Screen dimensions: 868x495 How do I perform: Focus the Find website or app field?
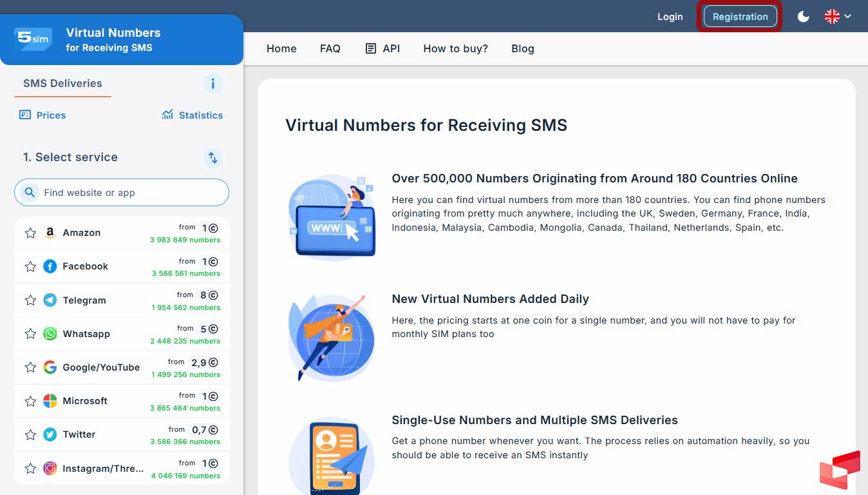(x=129, y=193)
